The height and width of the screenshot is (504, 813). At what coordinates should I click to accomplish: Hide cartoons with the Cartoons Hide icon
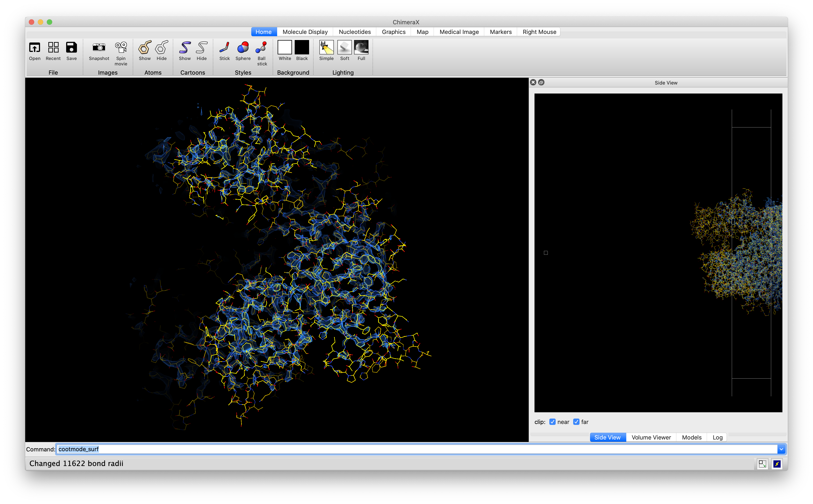pos(201,48)
